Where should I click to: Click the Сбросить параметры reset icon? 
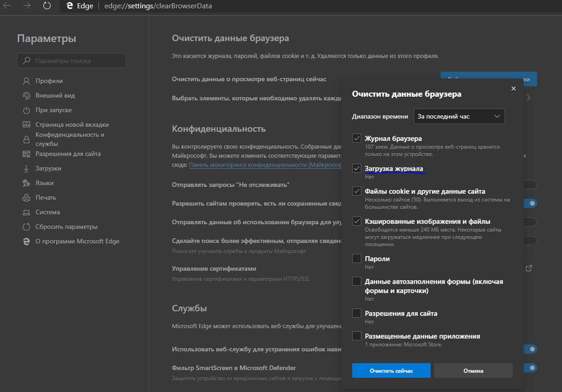click(x=26, y=227)
